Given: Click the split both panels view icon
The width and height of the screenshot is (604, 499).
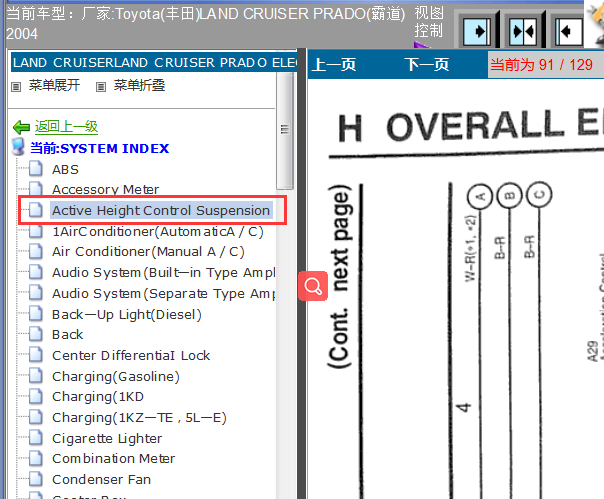Looking at the screenshot, I should tap(522, 31).
